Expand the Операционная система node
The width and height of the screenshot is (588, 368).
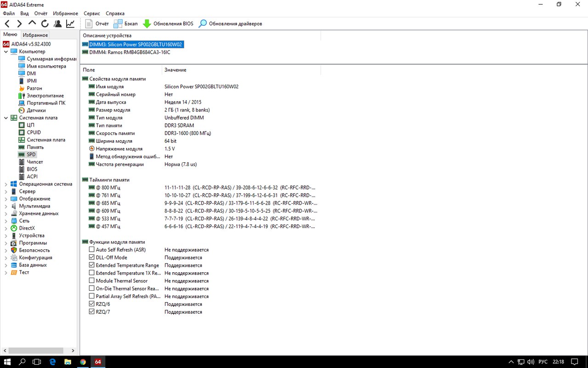click(6, 184)
